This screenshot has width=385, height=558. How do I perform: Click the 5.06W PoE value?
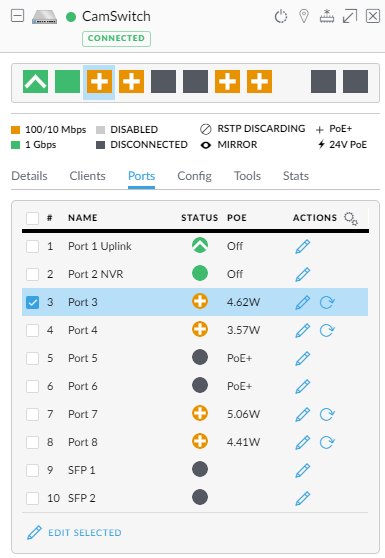243,414
